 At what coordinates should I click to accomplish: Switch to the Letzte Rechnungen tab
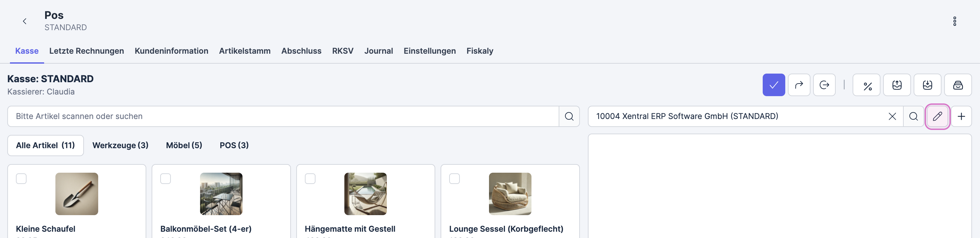(x=86, y=51)
